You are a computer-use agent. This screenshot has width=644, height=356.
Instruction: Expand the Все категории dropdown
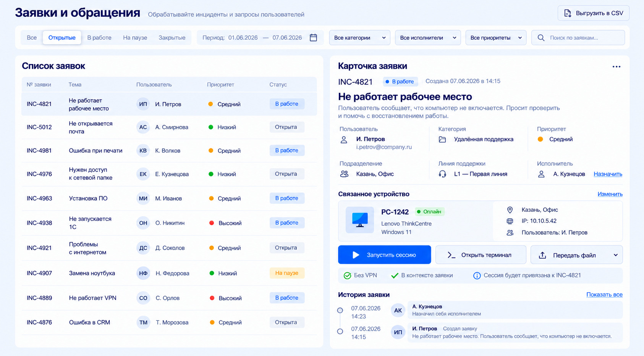(x=359, y=38)
